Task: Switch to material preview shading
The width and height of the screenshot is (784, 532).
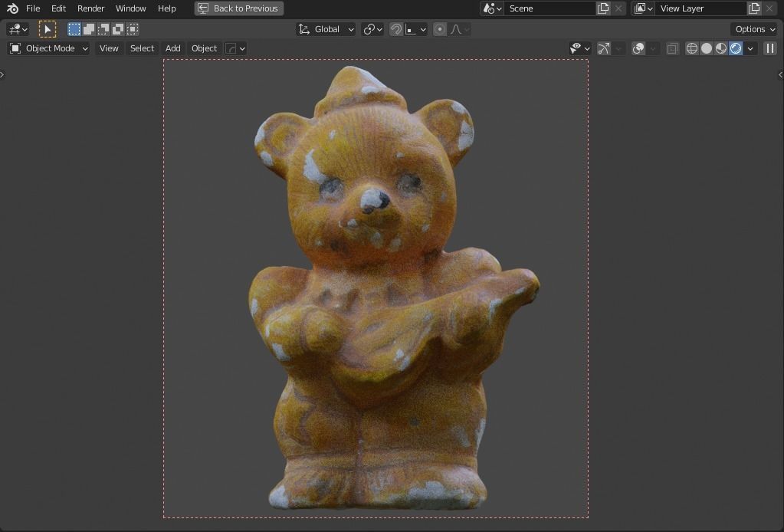Action: tap(721, 48)
